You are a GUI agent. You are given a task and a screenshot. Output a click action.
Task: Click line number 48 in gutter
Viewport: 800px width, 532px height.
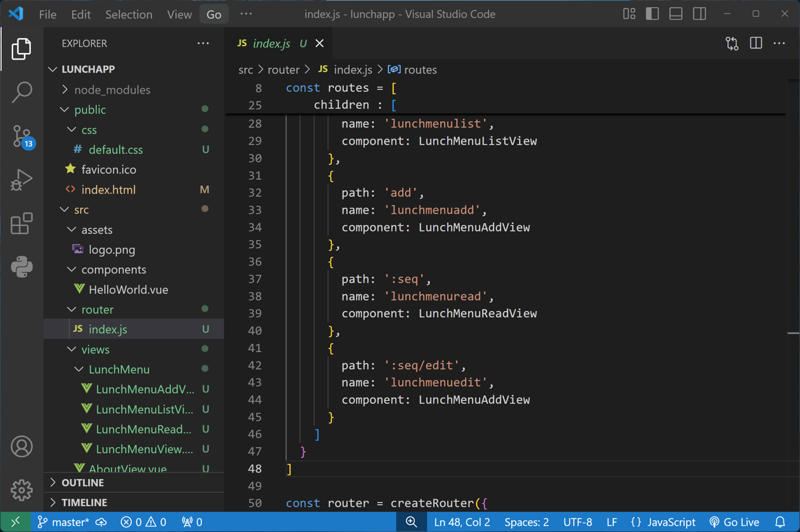coord(255,469)
